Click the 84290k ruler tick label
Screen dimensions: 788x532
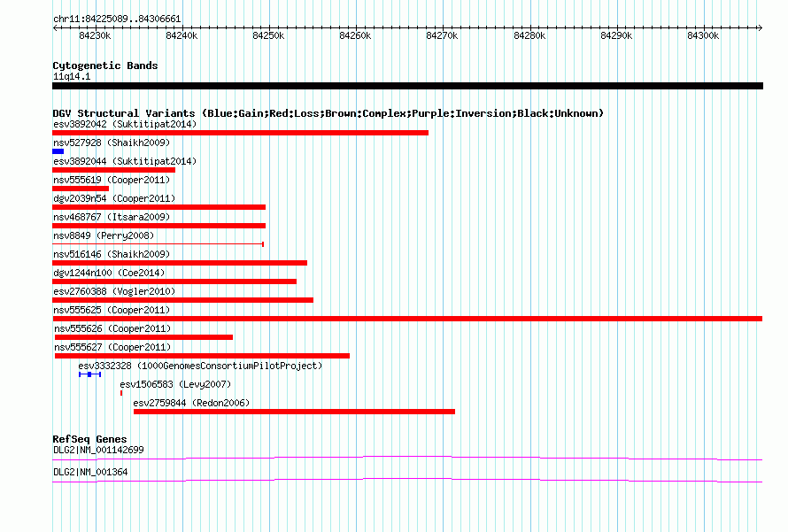point(616,35)
